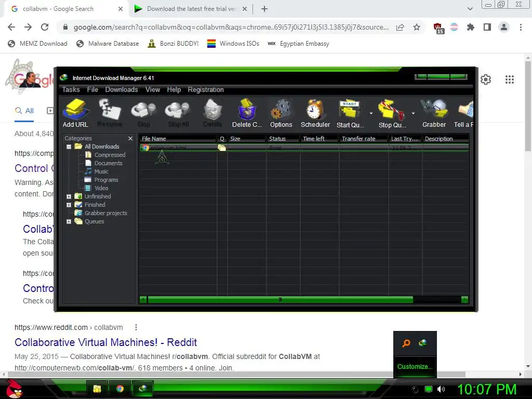The height and width of the screenshot is (399, 532).
Task: Open Chrome three-dot menu
Action: [521, 27]
